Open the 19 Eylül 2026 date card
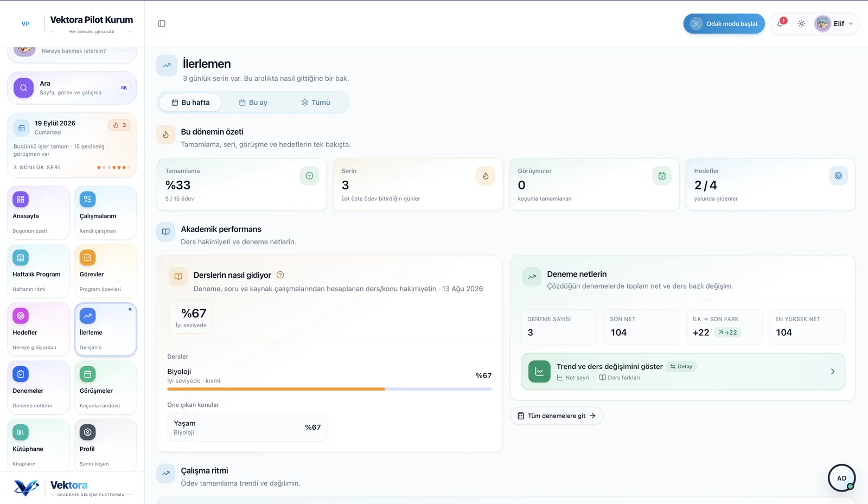This screenshot has height=504, width=868. (72, 145)
